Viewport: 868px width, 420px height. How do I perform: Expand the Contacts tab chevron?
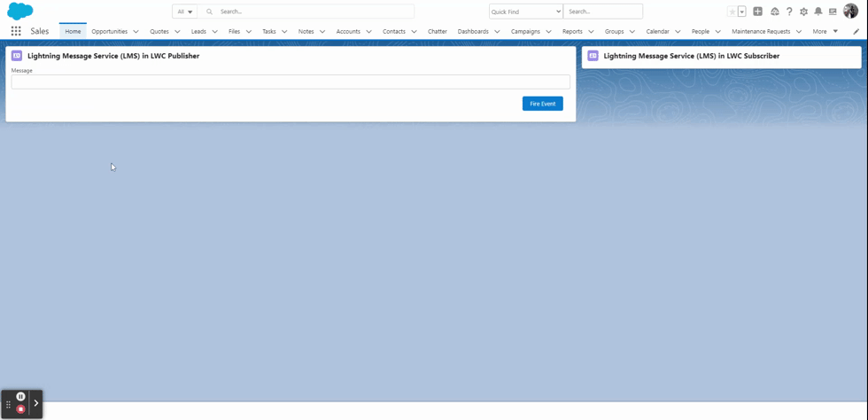point(414,32)
